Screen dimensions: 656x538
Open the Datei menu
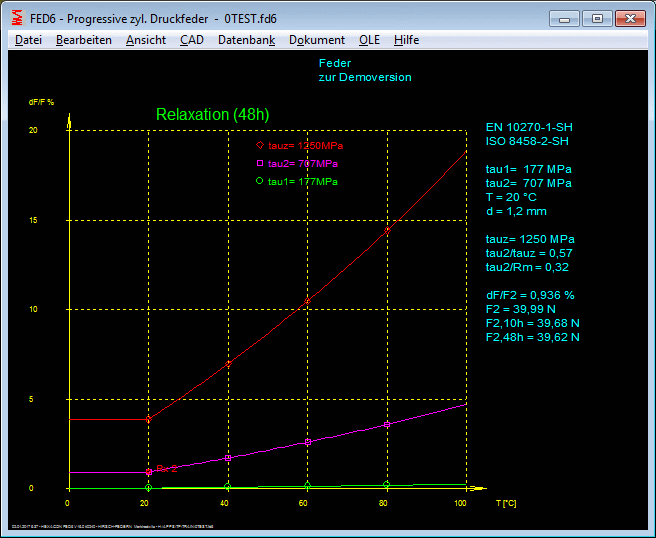click(28, 40)
